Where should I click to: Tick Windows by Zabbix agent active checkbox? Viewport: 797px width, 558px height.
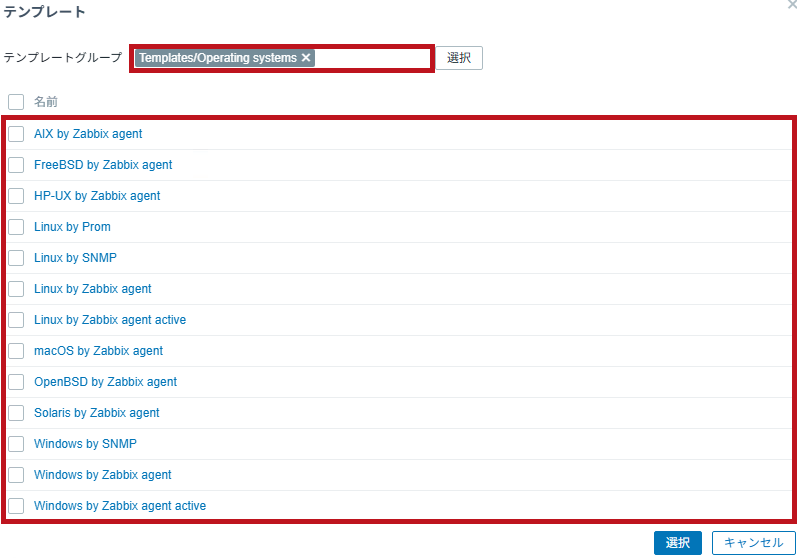click(16, 506)
